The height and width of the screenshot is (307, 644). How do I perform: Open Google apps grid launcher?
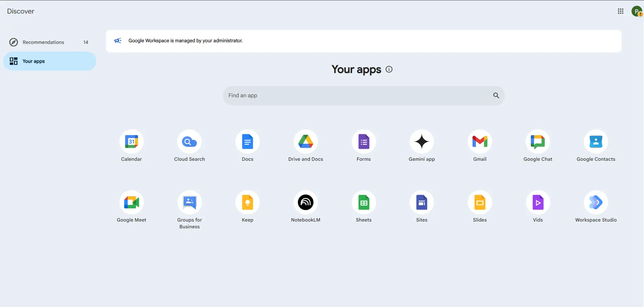point(621,11)
